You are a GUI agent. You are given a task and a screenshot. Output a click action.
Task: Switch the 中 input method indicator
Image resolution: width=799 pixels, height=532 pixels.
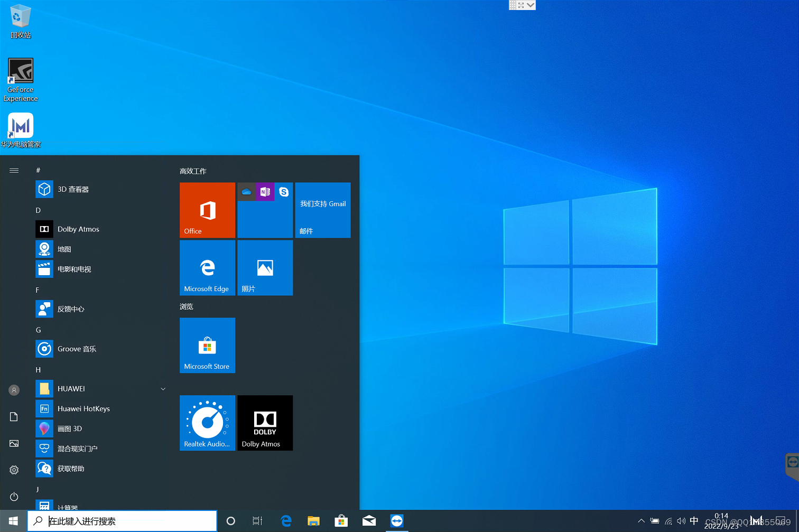pyautogui.click(x=694, y=521)
